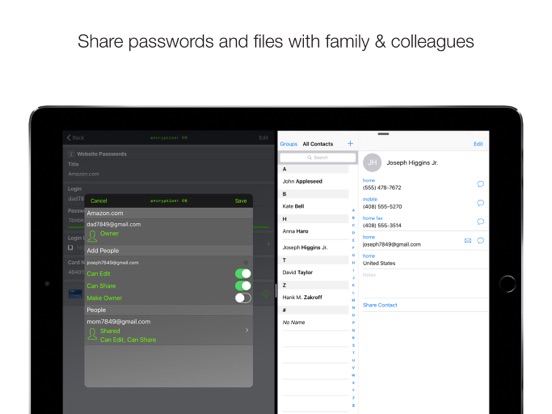The height and width of the screenshot is (414, 552).
Task: Grab the split-view handle atop Contacts
Action: point(383,134)
